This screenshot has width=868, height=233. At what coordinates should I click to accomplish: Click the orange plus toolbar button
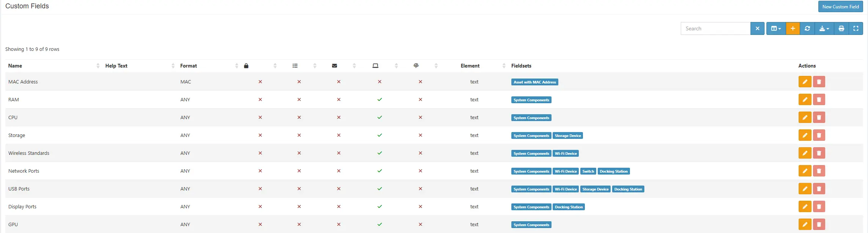(x=793, y=28)
